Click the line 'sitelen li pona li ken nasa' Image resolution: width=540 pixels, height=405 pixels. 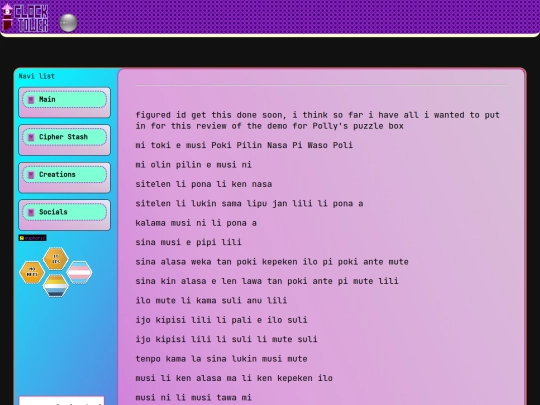coord(204,184)
